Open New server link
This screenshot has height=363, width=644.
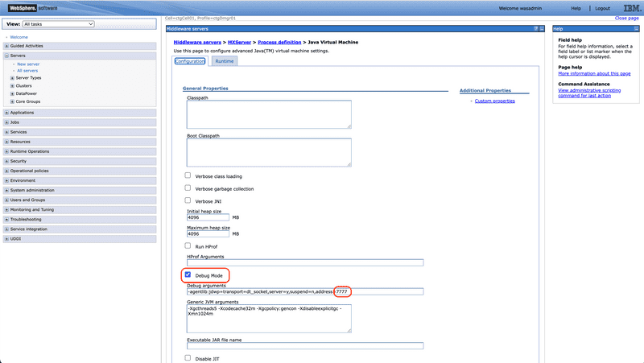click(x=28, y=64)
